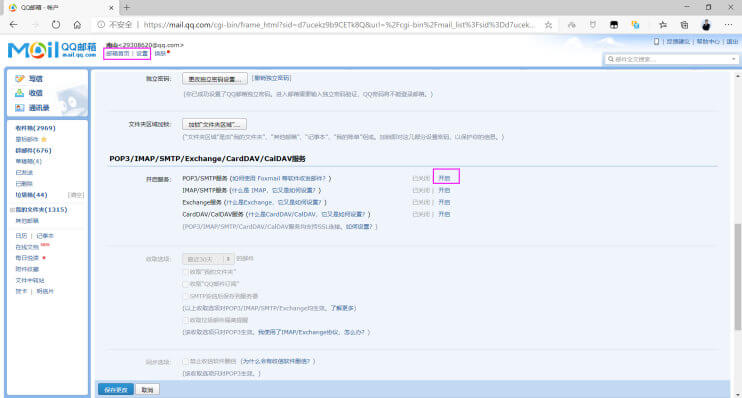Click 更改独立密码设置 button
Screen dimensions: 742x398
point(215,79)
